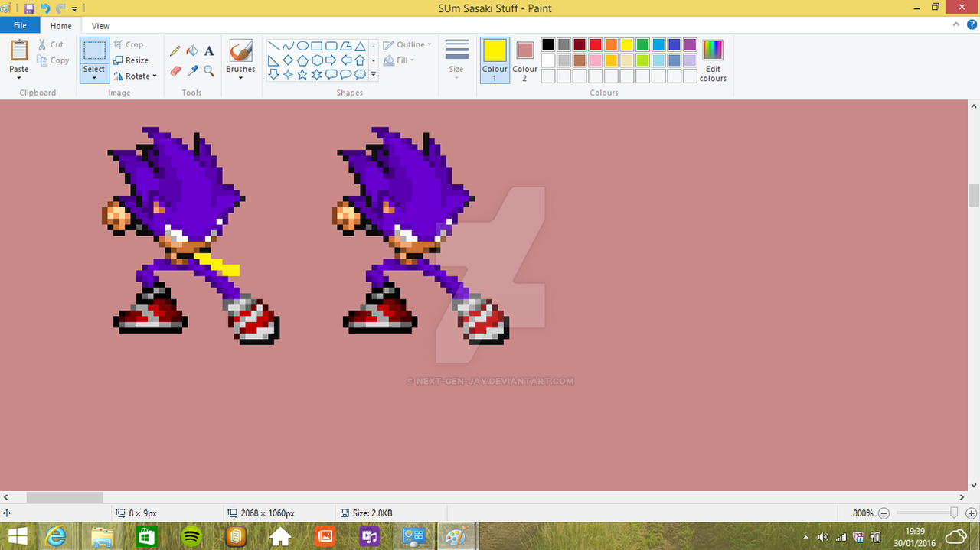
Task: Open the shape Outline dropdown
Action: (407, 45)
